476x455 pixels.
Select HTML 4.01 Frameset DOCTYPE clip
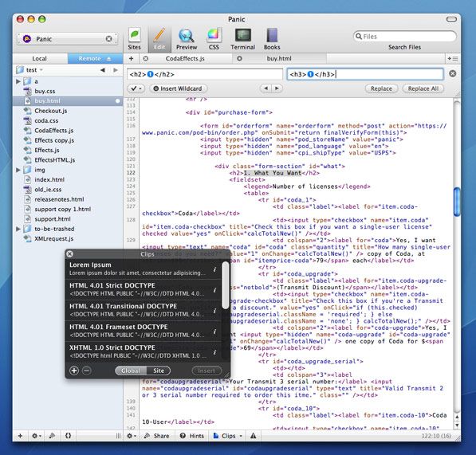point(143,331)
